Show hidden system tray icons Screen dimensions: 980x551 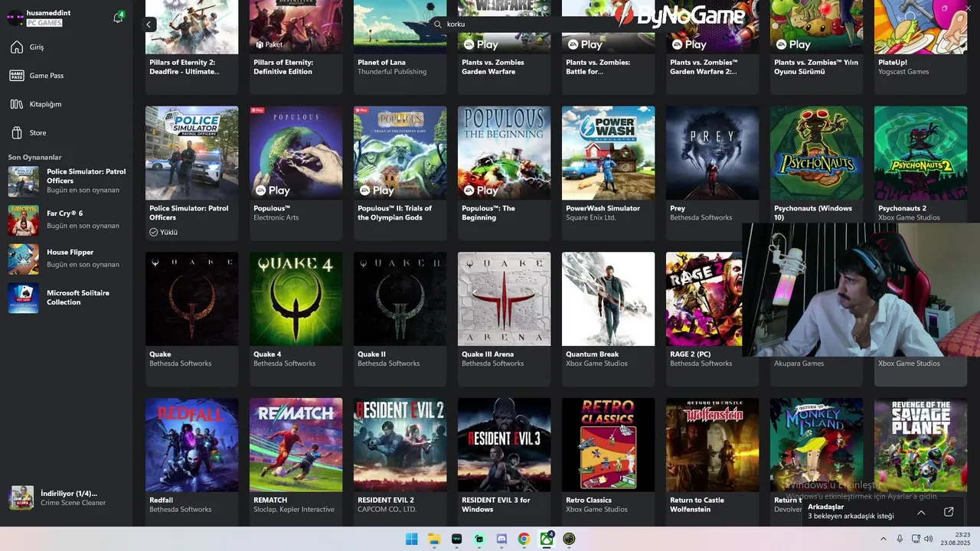coord(884,539)
